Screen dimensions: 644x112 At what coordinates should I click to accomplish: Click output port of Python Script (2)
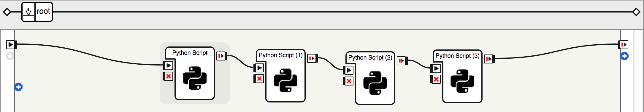click(x=402, y=60)
